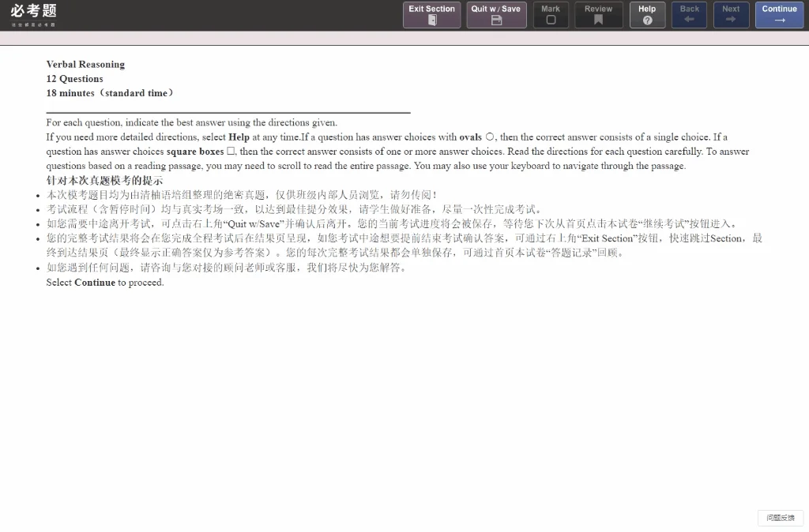This screenshot has height=532, width=809.
Task: Go back using the Back arrow button
Action: (x=689, y=15)
